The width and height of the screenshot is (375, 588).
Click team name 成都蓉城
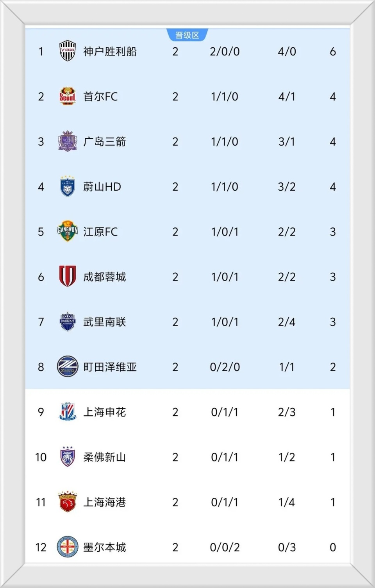click(x=104, y=277)
